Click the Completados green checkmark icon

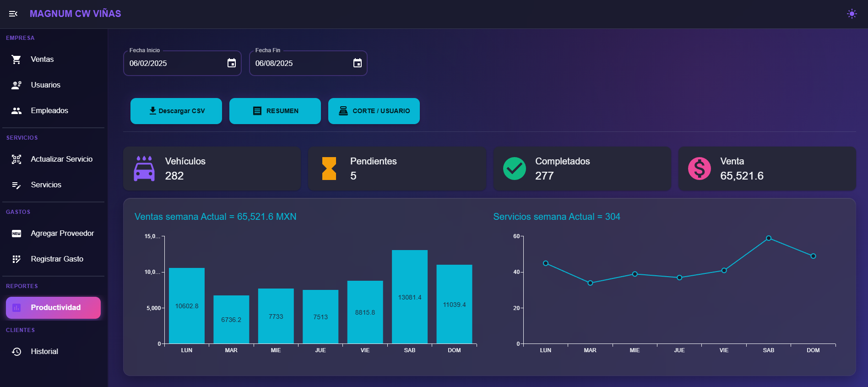coord(515,169)
